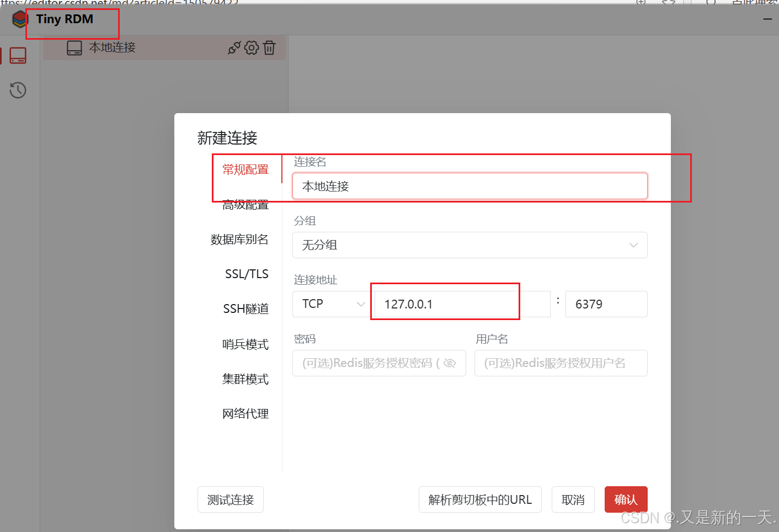The width and height of the screenshot is (779, 532).
Task: Open the TCP protocol type dropdown
Action: (333, 304)
